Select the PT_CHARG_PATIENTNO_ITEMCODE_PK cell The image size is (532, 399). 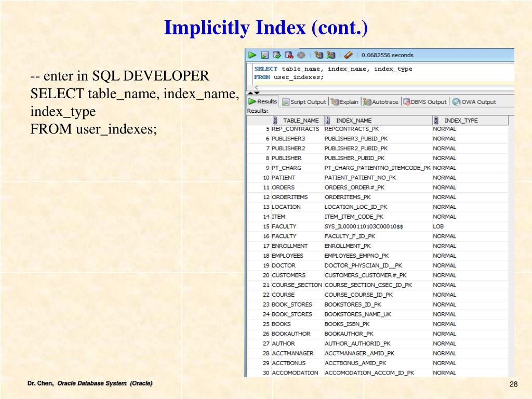pos(377,168)
